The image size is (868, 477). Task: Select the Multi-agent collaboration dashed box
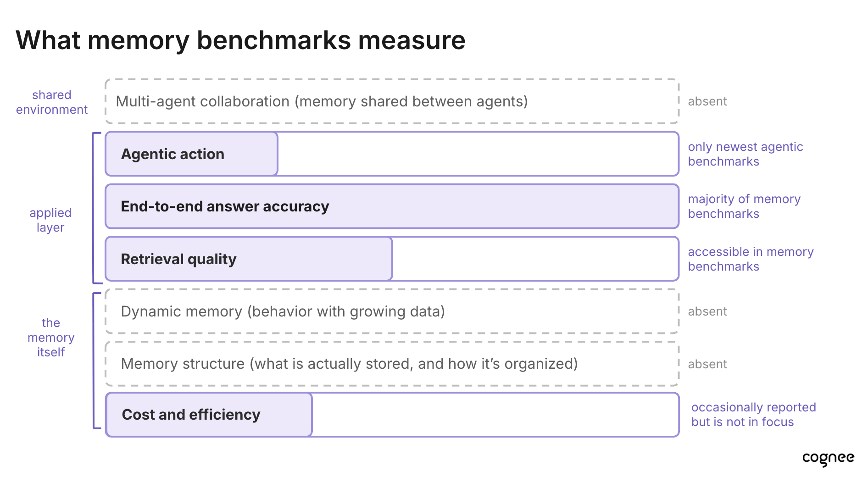click(392, 101)
